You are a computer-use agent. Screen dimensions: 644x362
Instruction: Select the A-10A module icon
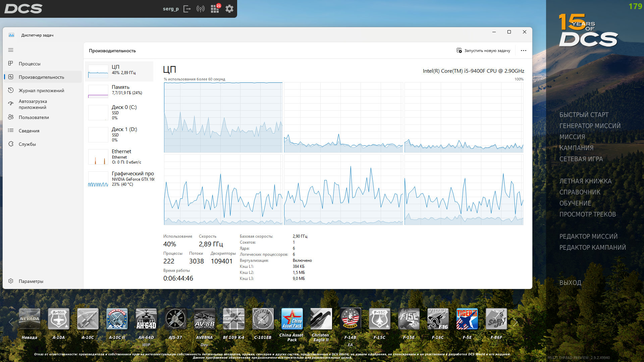(x=59, y=319)
